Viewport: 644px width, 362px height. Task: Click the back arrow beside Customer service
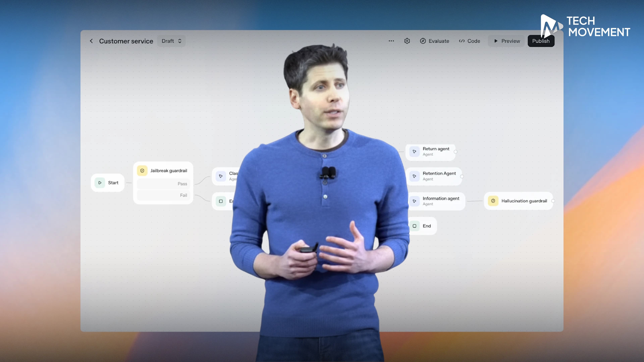pos(91,41)
